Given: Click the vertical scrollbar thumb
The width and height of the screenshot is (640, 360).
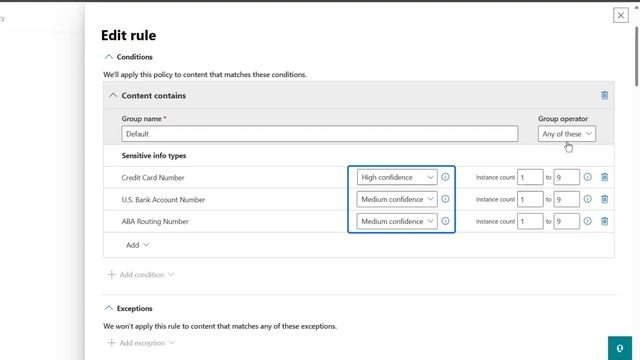Looking at the screenshot, I should [x=636, y=56].
